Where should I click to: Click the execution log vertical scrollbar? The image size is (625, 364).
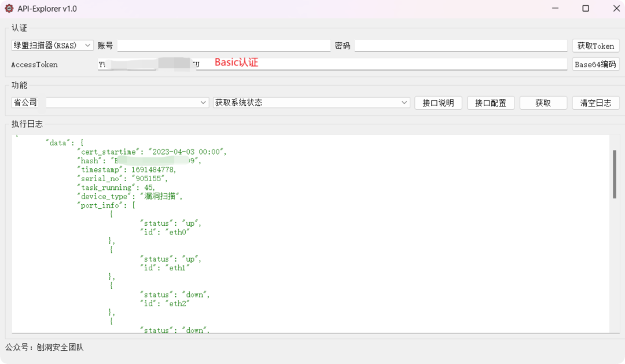615,174
